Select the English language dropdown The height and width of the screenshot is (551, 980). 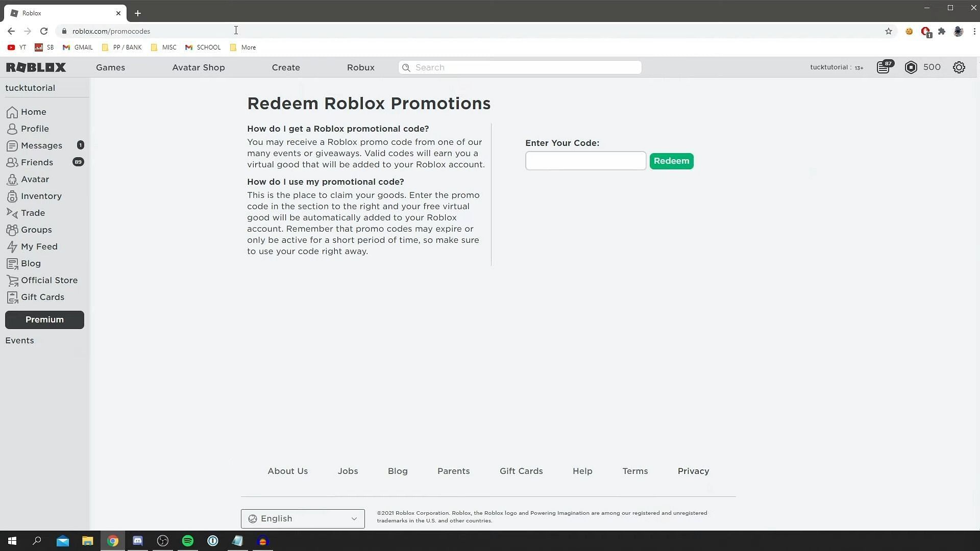[x=302, y=518]
